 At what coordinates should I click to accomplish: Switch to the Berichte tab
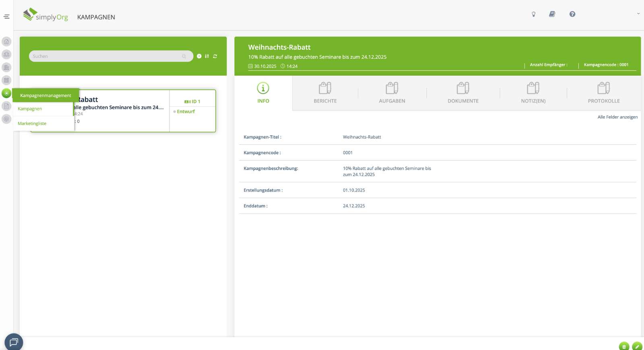(x=325, y=93)
